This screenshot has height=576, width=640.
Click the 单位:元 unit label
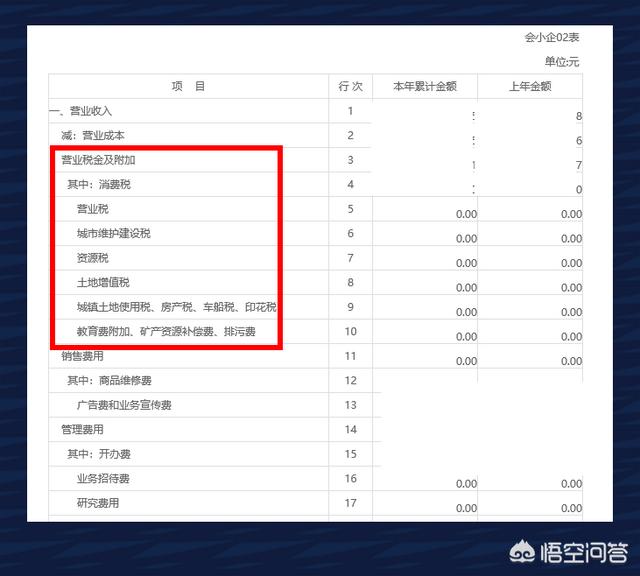click(562, 62)
